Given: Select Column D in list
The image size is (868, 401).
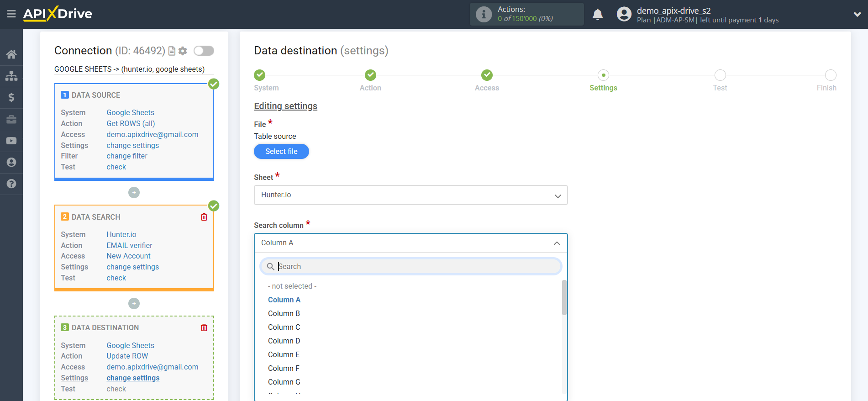Looking at the screenshot, I should pos(284,341).
